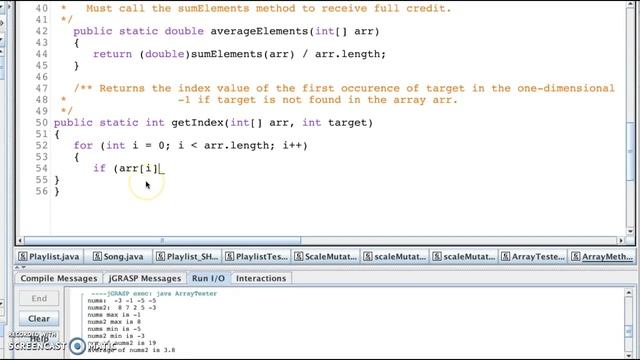Image resolution: width=640 pixels, height=360 pixels.
Task: Click 'arr.length' in the for loop
Action: (236, 145)
